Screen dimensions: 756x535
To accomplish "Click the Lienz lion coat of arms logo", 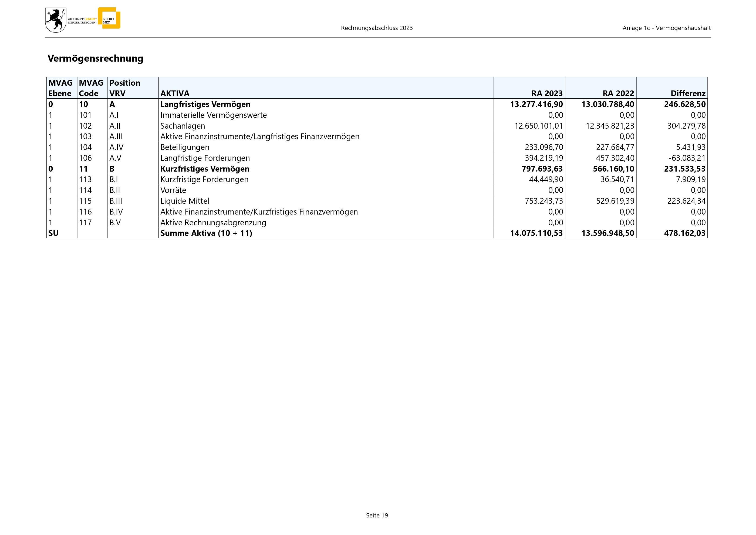I will (x=56, y=21).
